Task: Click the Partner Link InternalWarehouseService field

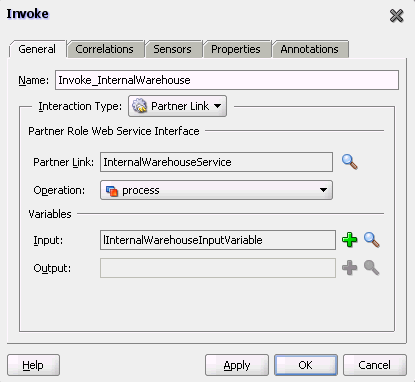Action: [216, 162]
